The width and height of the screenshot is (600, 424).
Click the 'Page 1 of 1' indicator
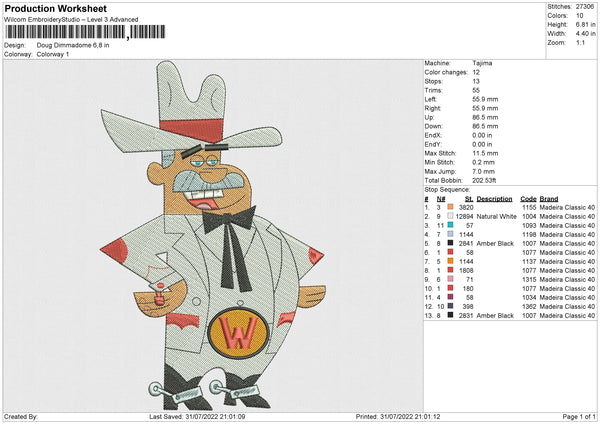[579, 416]
